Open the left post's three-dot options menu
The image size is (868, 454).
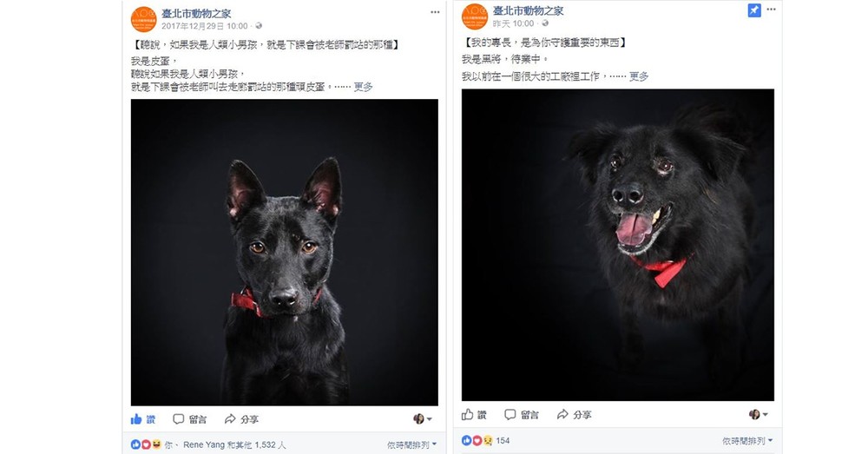(x=435, y=12)
